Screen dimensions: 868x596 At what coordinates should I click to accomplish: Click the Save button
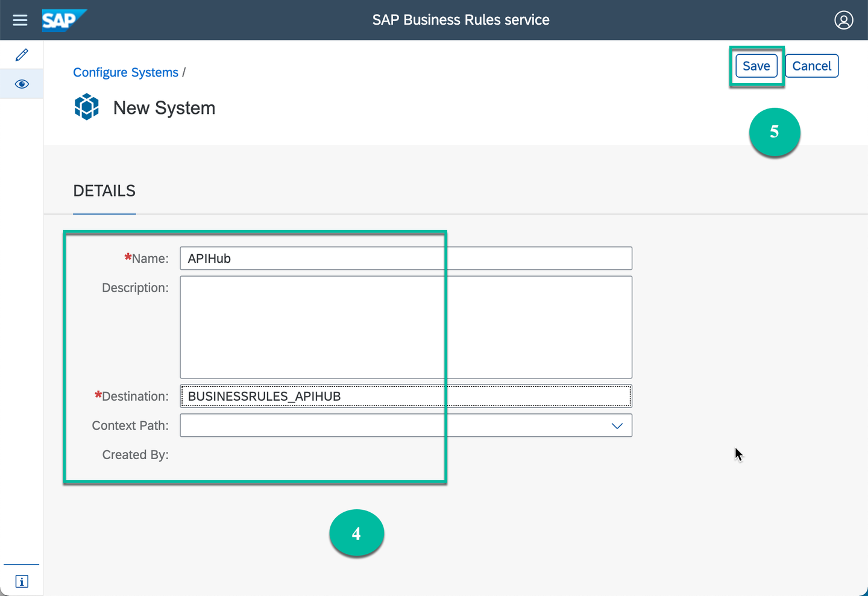(756, 66)
